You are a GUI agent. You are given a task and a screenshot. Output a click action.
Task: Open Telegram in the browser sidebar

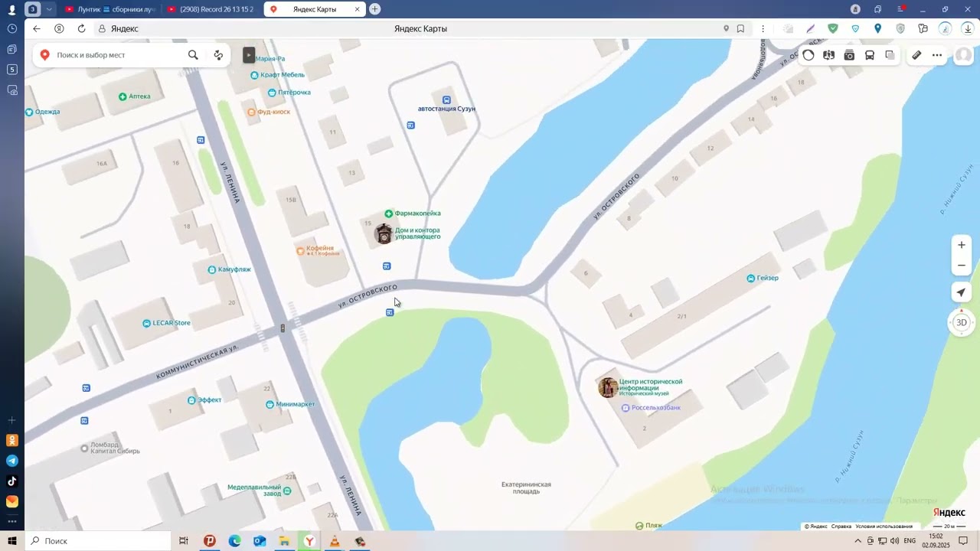click(x=12, y=461)
